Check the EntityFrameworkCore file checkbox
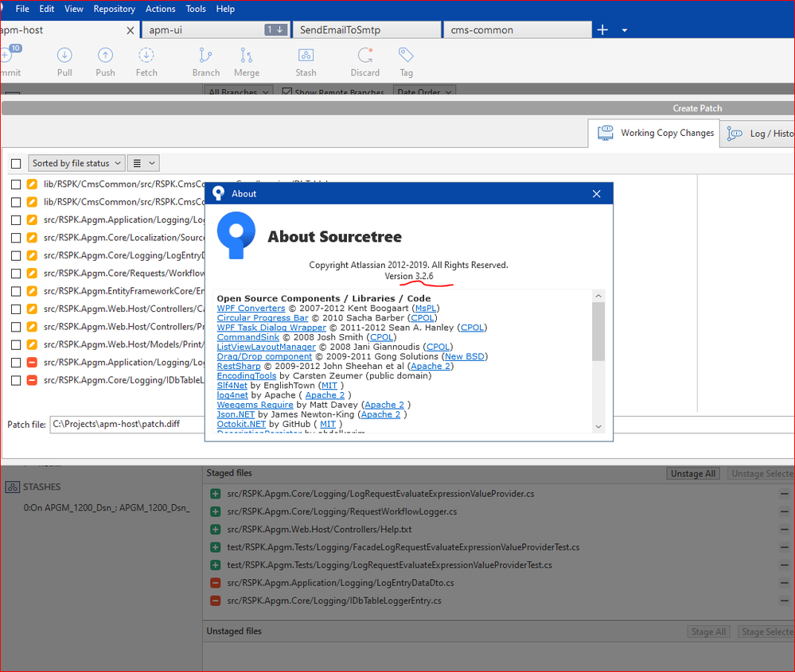The image size is (795, 672). (16, 291)
